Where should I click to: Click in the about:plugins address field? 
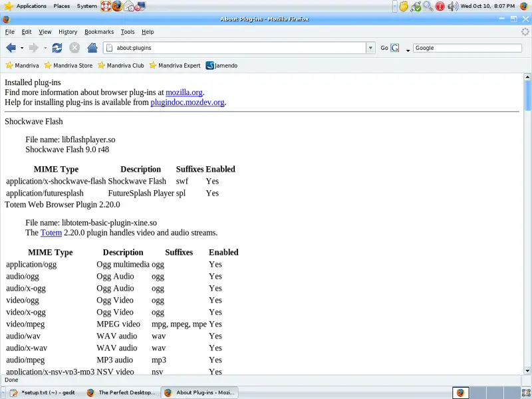tap(234, 48)
